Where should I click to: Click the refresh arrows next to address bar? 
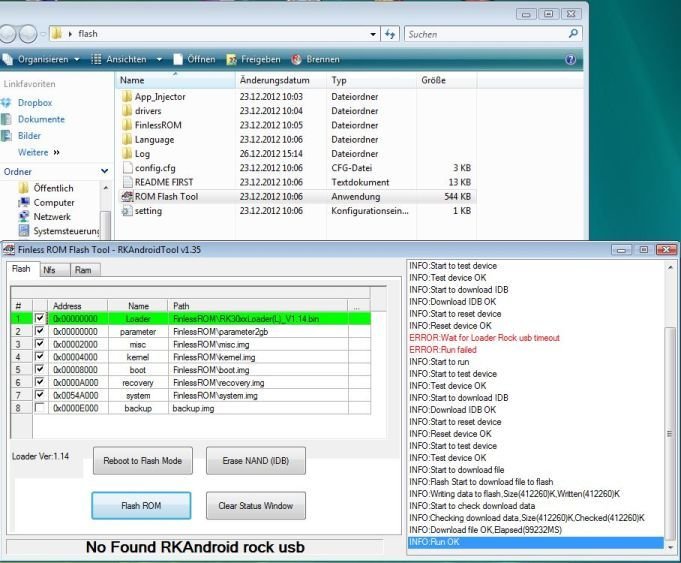(x=390, y=34)
